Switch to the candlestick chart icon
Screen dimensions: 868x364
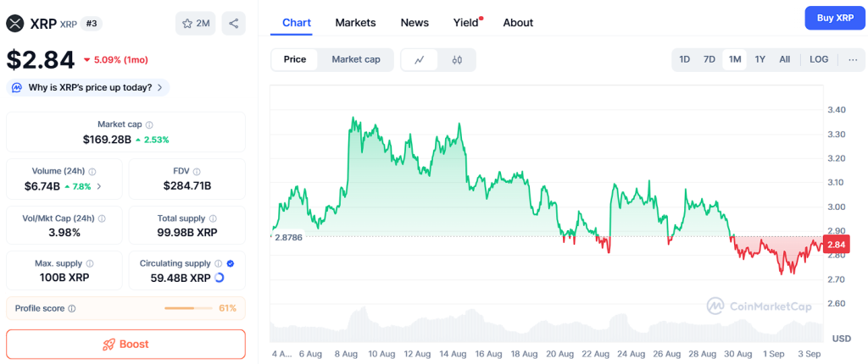(457, 59)
